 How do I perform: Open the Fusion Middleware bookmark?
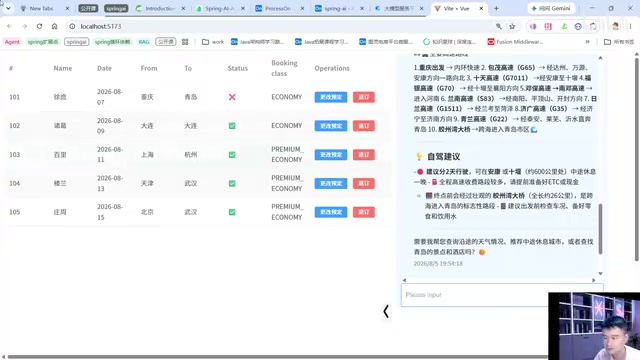click(516, 42)
